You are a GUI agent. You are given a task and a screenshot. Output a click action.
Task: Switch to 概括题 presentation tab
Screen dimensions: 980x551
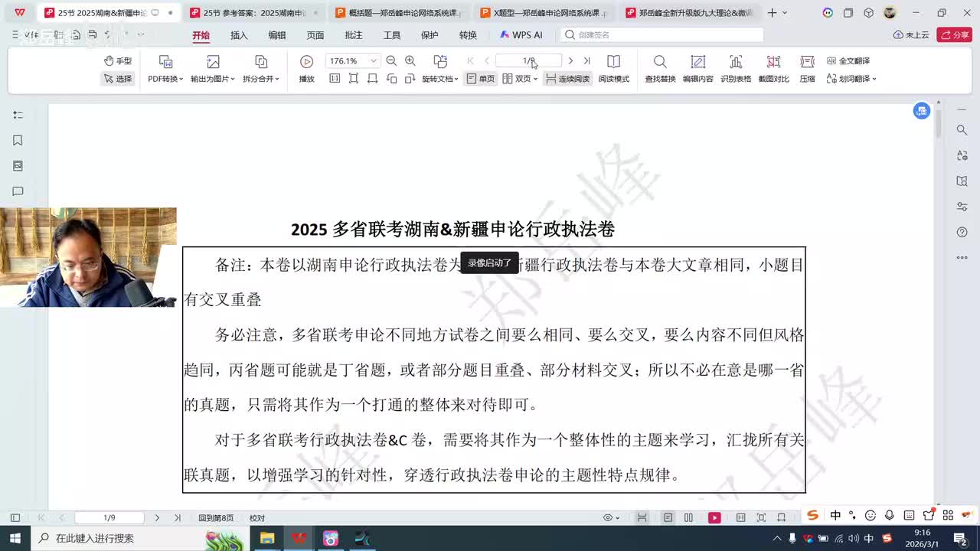[398, 13]
